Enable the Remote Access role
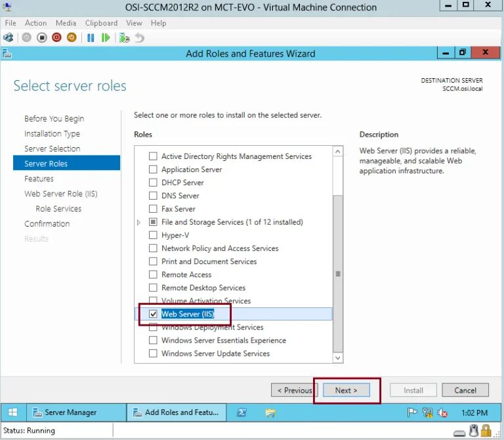504x440 pixels. click(x=154, y=275)
